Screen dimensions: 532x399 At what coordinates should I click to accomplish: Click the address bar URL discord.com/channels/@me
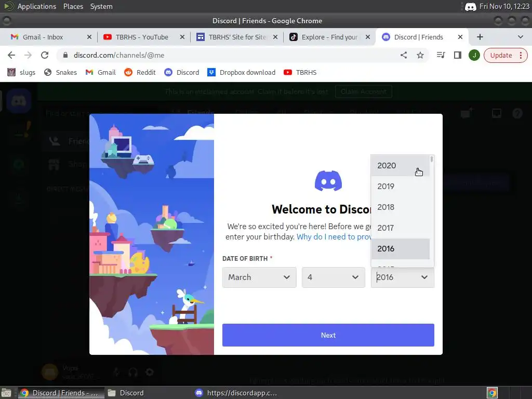click(x=119, y=55)
